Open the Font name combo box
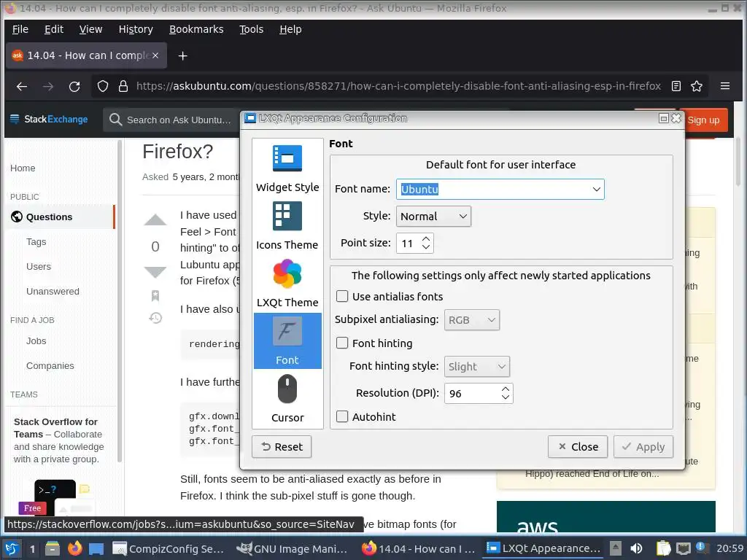The height and width of the screenshot is (560, 747). (x=500, y=189)
